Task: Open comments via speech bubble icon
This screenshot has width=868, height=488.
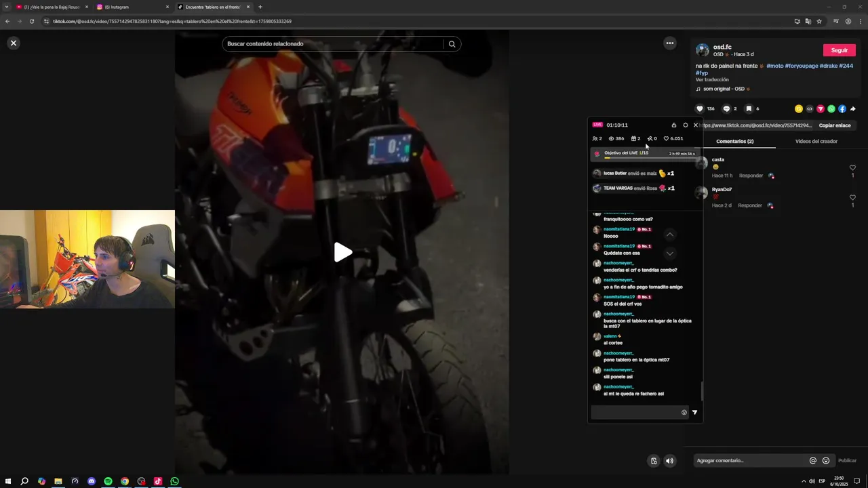Action: pos(726,108)
